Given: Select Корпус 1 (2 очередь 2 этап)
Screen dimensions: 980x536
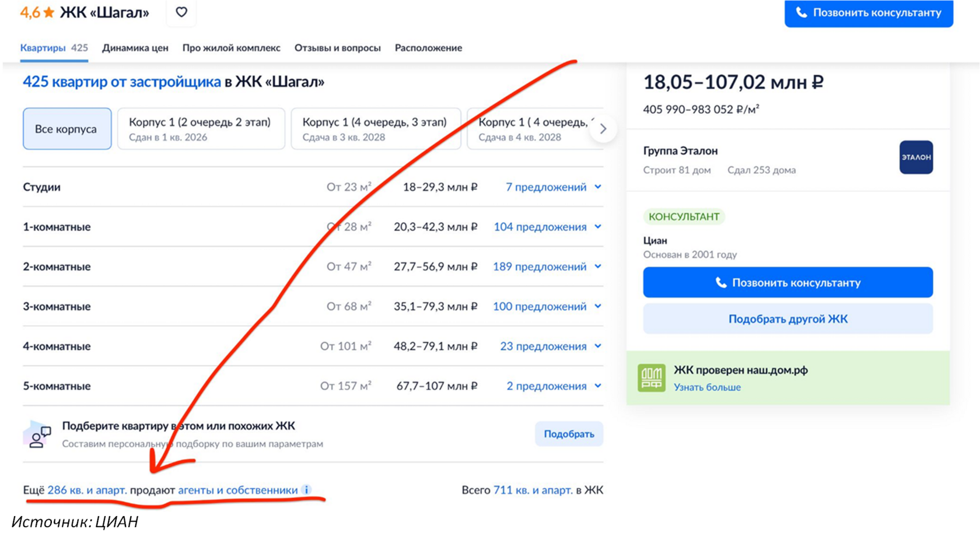Looking at the screenshot, I should pos(201,129).
